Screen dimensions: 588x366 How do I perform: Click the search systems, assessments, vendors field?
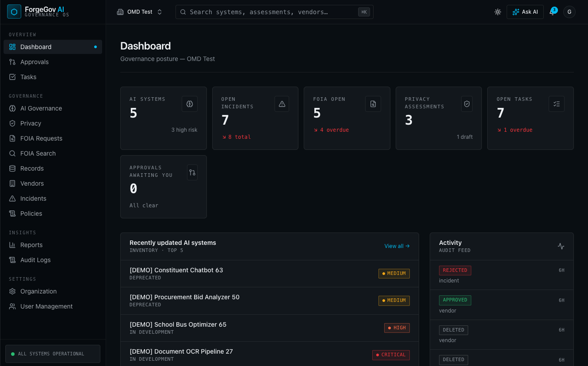point(275,12)
